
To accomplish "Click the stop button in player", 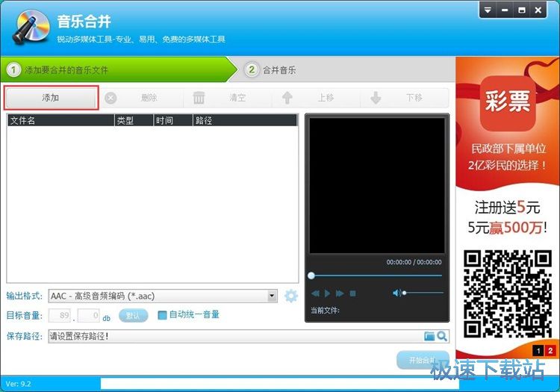I will [352, 293].
